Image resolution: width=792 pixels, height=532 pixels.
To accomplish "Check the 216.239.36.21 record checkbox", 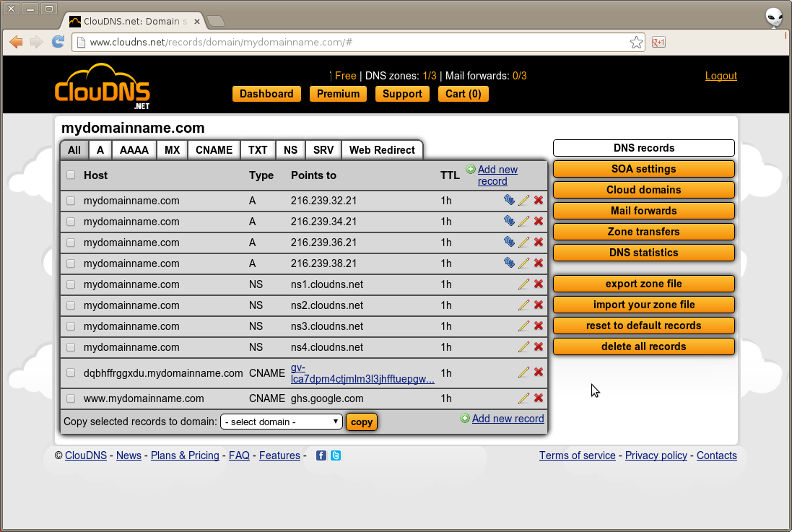I will point(71,243).
